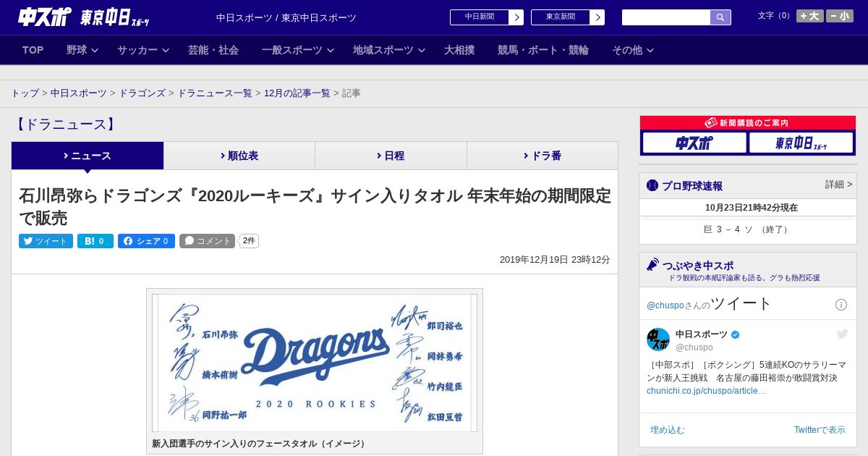Go to 12月の記事一覧 in breadcrumb
Viewport: 868px width, 456px height.
click(297, 93)
